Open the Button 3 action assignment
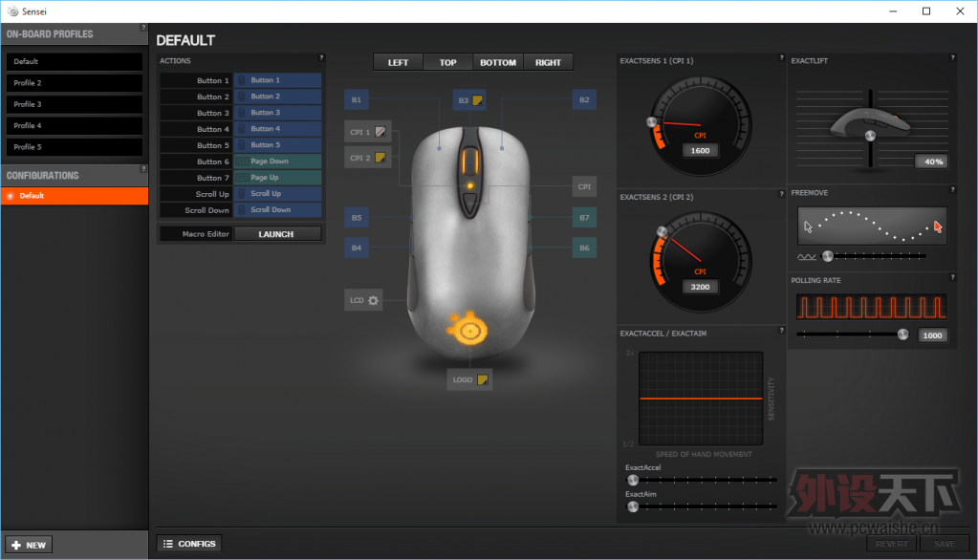The image size is (978, 560). [277, 113]
